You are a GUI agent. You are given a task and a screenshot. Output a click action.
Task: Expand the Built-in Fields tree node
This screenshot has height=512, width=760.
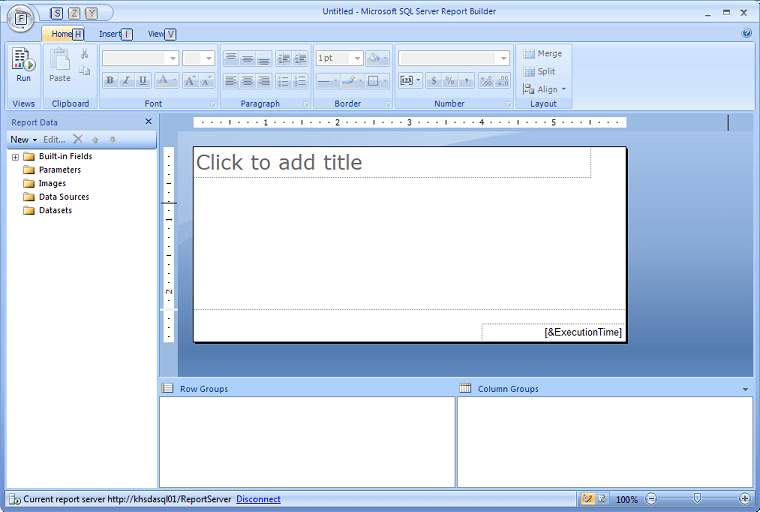coord(16,157)
